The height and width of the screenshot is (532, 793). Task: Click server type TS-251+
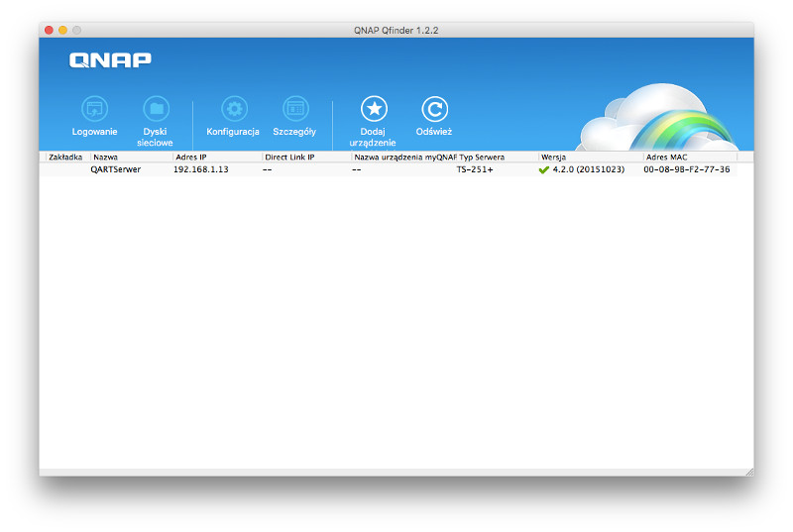coord(475,169)
